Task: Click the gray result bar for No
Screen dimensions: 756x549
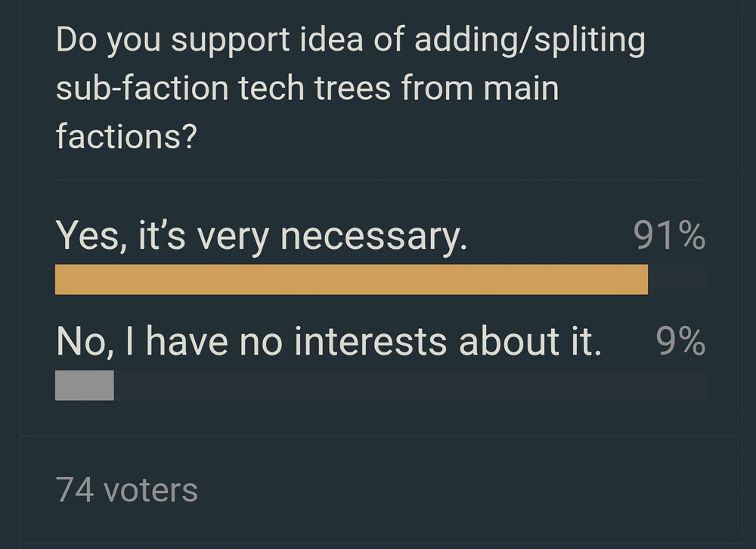Action: (x=84, y=385)
